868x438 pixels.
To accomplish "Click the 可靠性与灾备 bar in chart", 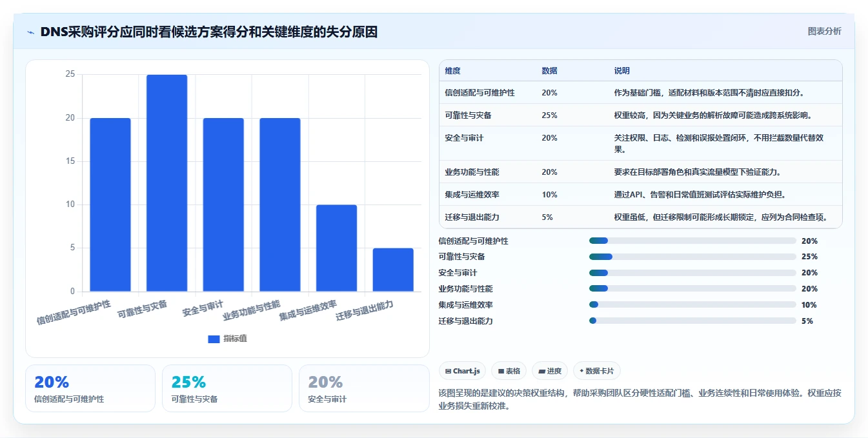I will (x=167, y=183).
